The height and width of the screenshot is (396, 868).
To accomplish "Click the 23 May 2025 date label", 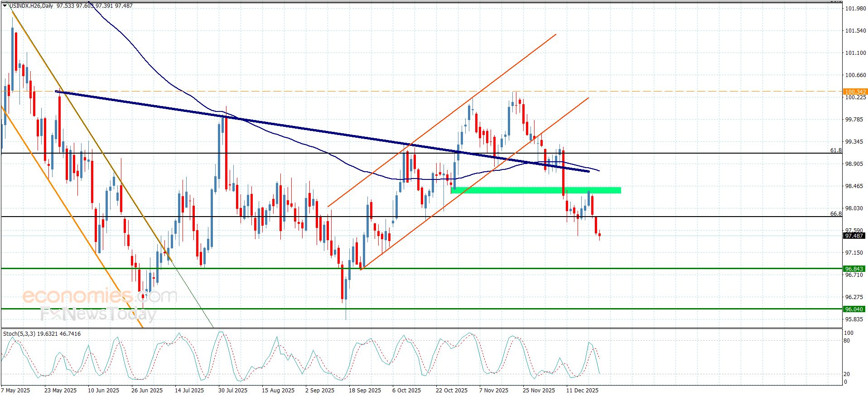I will pos(61,391).
